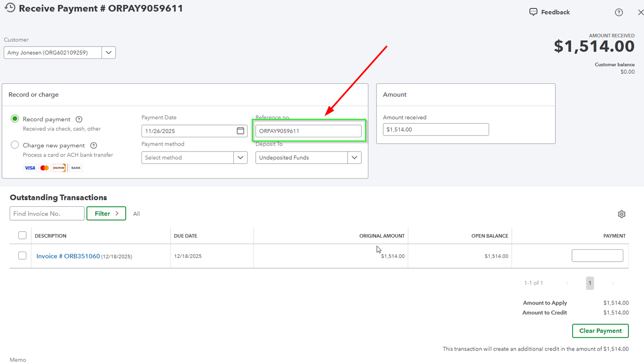Expand the Undeposited Funds Deposit To dropdown

click(354, 157)
